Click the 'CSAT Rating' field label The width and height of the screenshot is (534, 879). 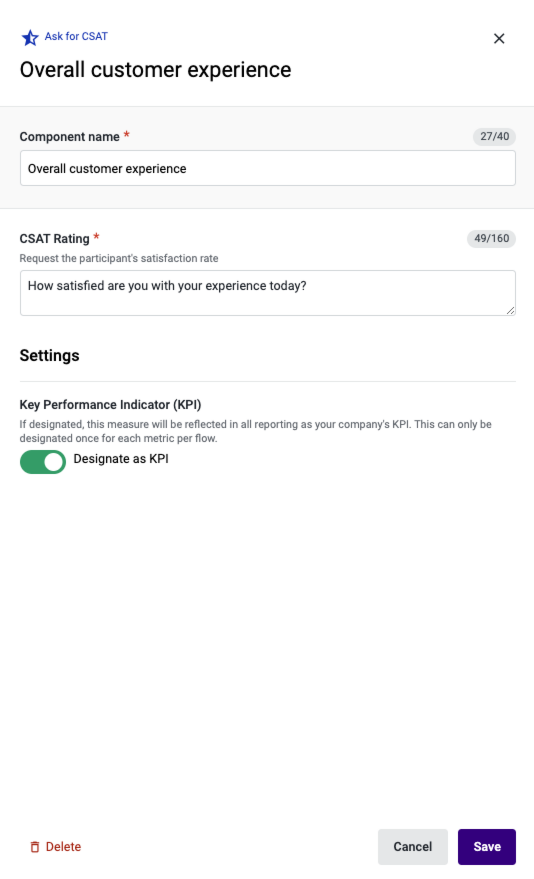[x=54, y=239]
